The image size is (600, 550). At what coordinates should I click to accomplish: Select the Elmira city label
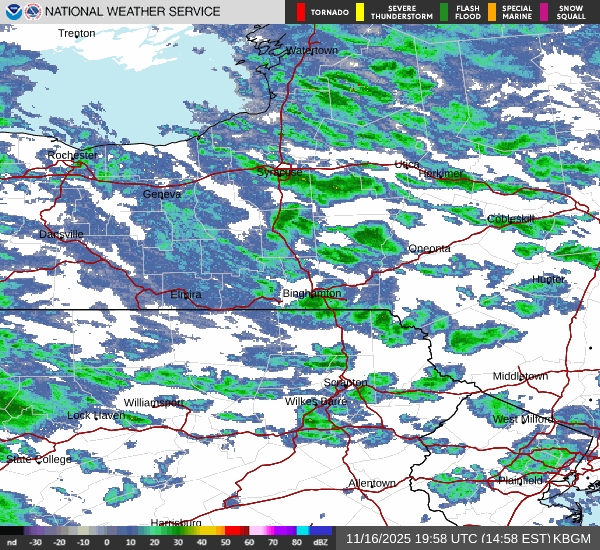pyautogui.click(x=185, y=295)
